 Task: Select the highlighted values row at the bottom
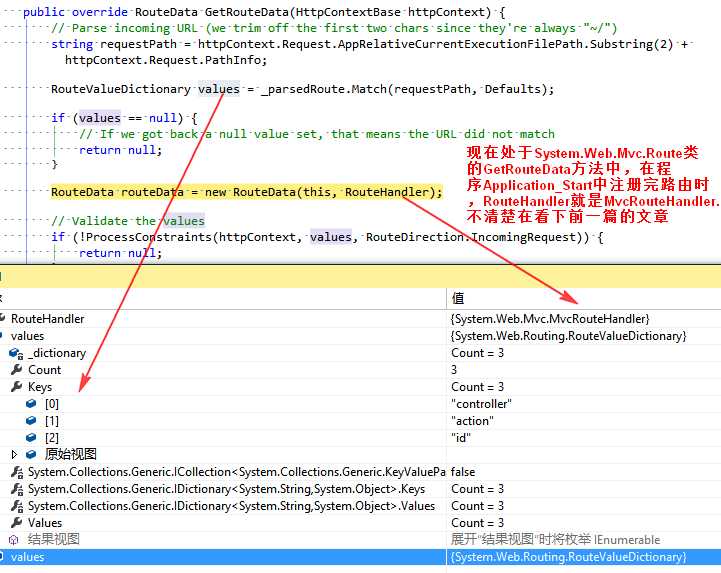[360, 557]
